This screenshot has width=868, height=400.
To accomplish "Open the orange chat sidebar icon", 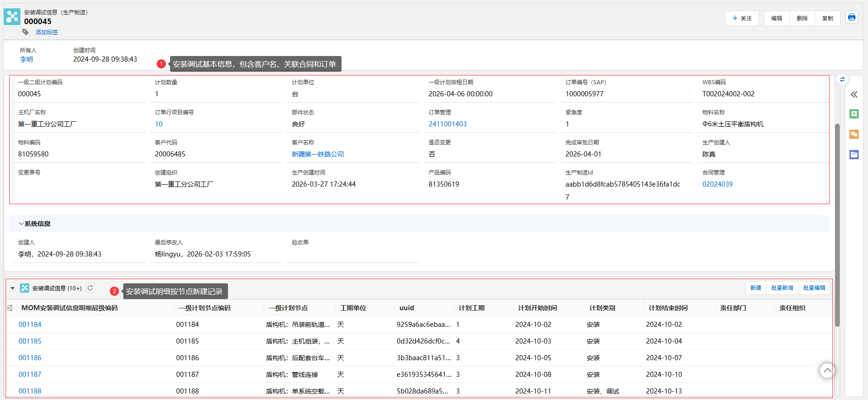I will 854,134.
